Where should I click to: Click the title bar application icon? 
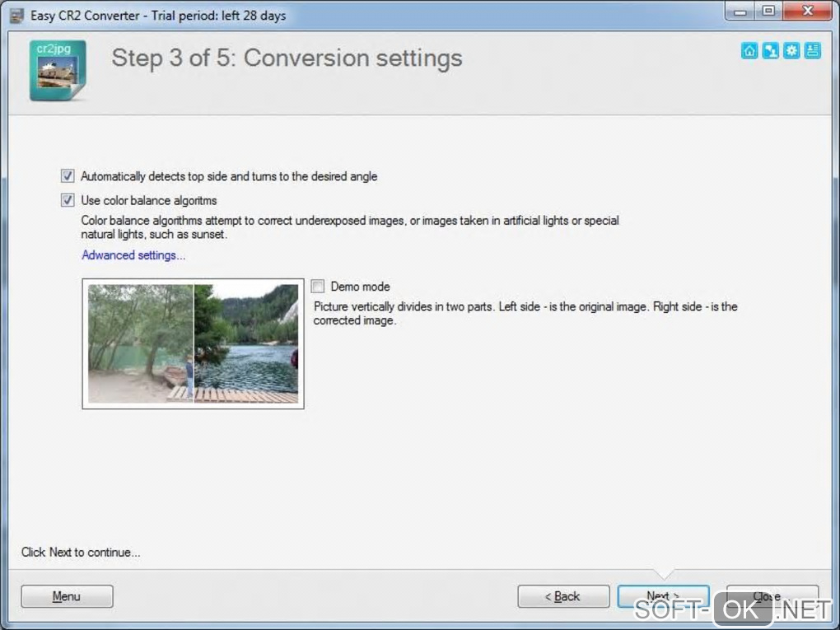pyautogui.click(x=16, y=16)
